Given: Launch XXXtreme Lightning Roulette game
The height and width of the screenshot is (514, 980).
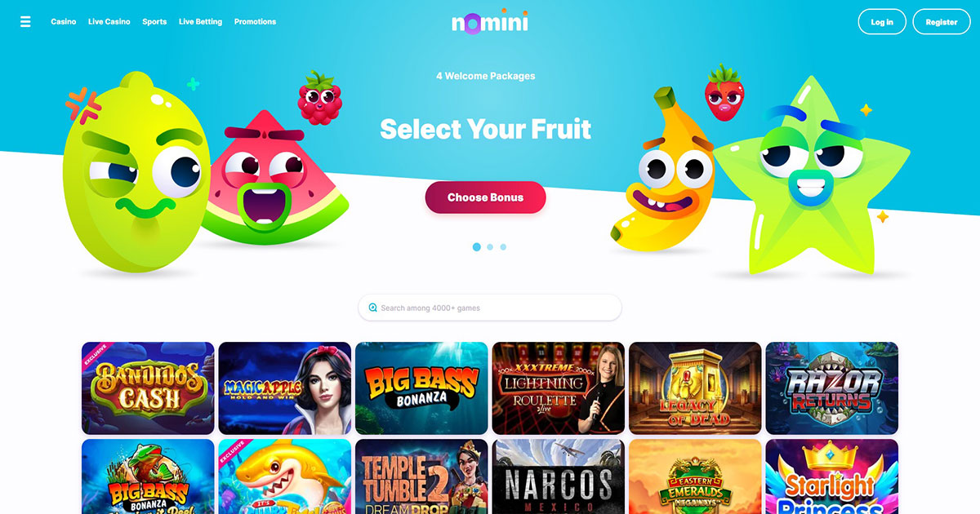Looking at the screenshot, I should [x=559, y=388].
